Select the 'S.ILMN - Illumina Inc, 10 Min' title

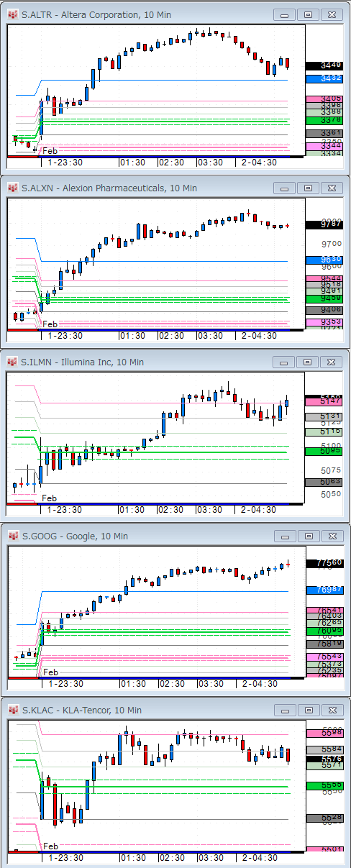[82, 362]
